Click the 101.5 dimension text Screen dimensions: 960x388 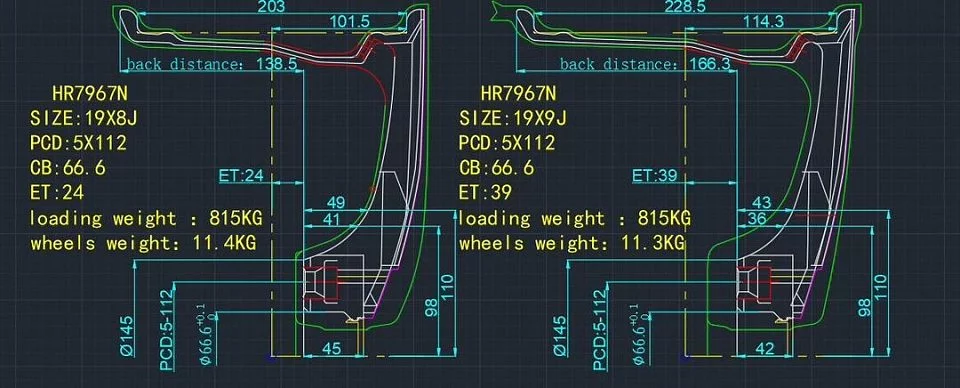[350, 21]
